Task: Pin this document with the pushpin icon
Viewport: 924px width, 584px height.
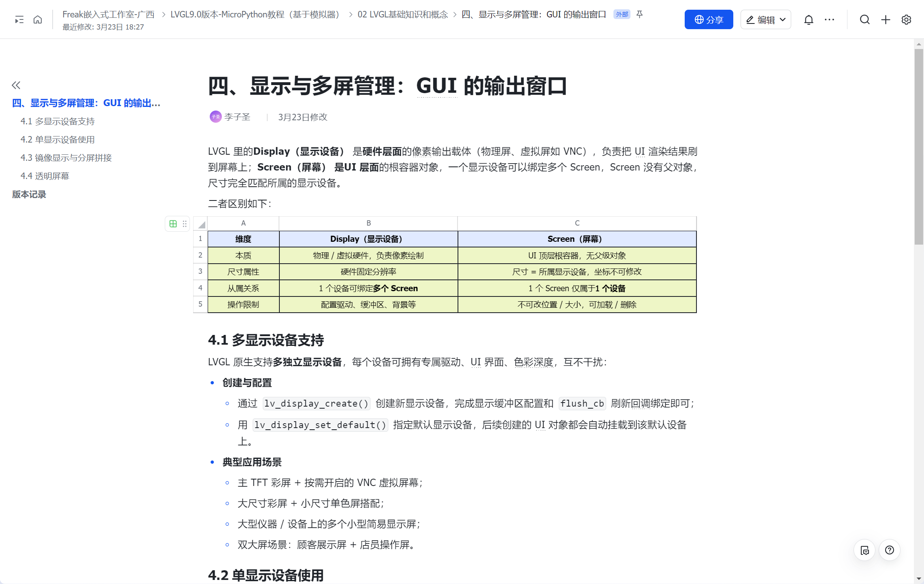Action: (x=640, y=15)
